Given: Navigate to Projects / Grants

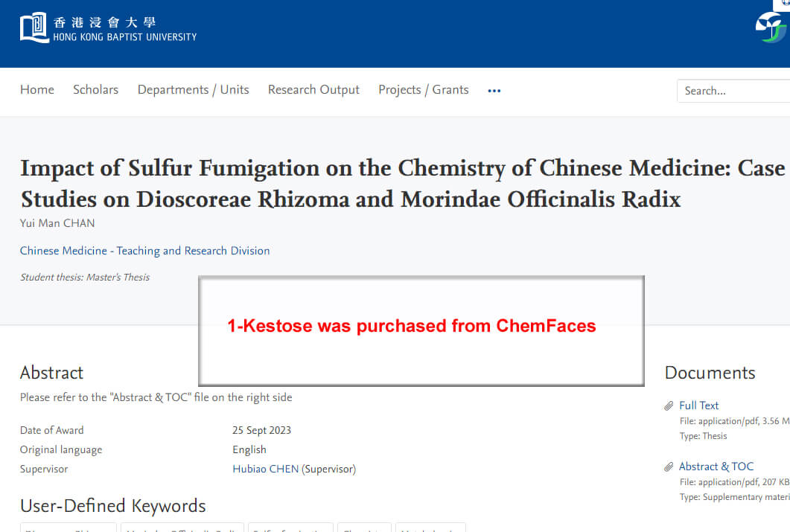Looking at the screenshot, I should point(424,89).
